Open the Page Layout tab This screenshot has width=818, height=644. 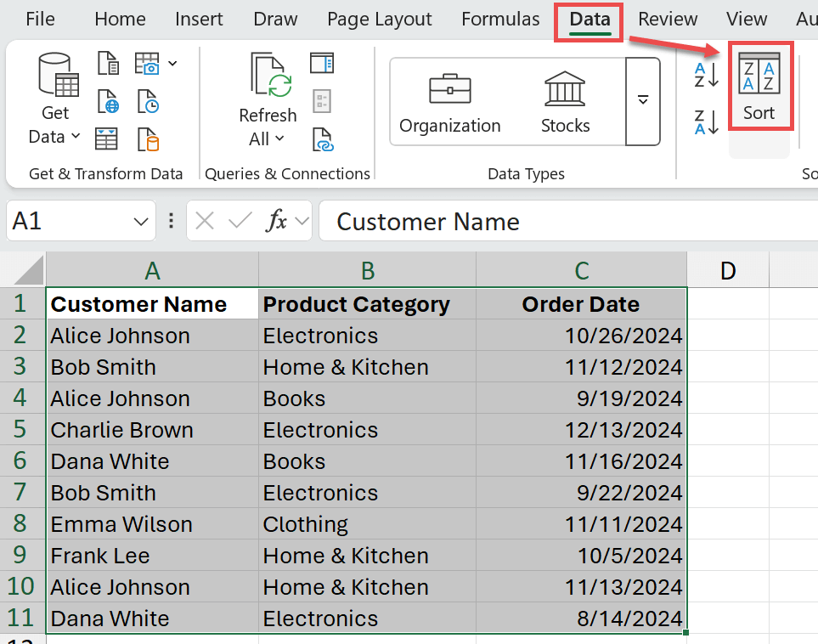tap(379, 20)
